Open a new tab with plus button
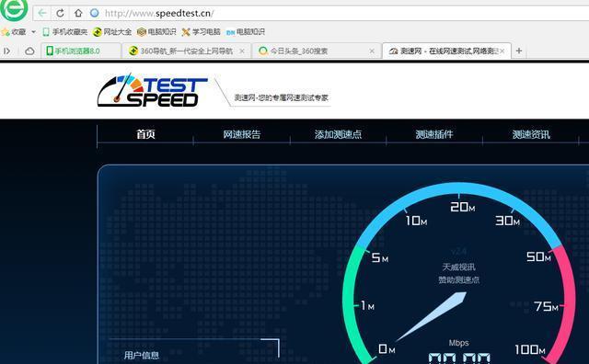This screenshot has width=589, height=364. (519, 51)
